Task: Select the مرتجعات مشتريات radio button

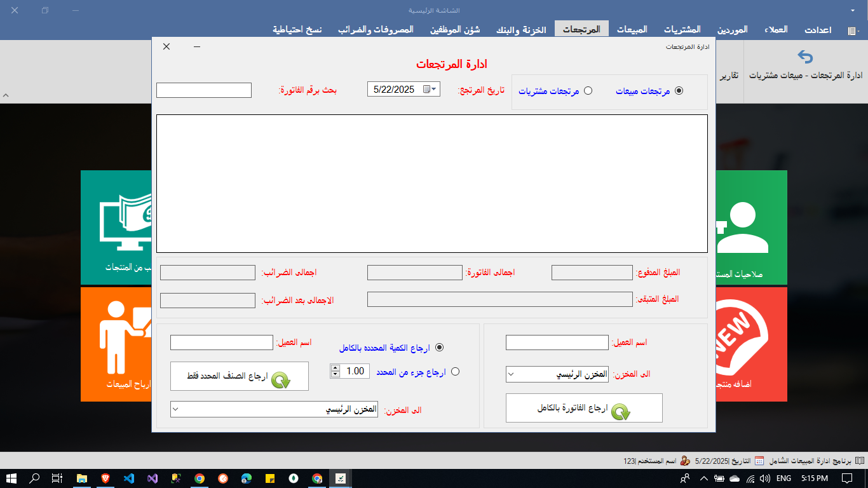Action: 588,91
